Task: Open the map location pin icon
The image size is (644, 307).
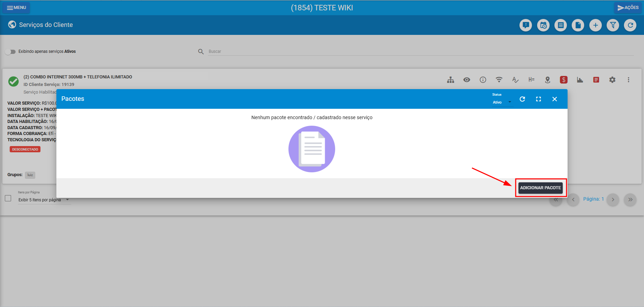Action: tap(548, 80)
